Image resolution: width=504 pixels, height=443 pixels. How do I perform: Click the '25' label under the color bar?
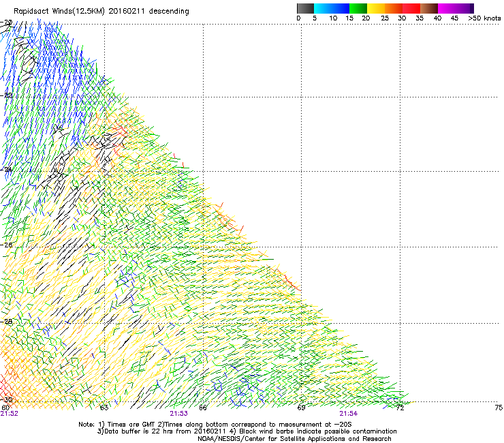[385, 18]
